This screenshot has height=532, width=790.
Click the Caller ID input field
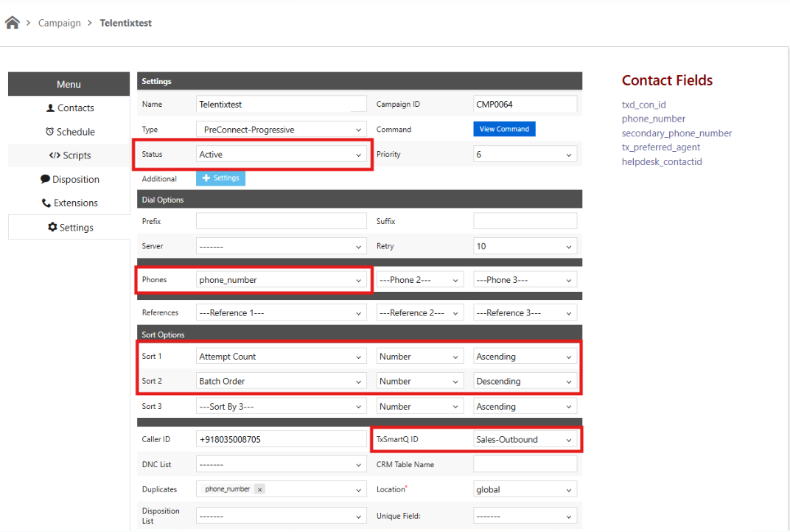coord(281,439)
